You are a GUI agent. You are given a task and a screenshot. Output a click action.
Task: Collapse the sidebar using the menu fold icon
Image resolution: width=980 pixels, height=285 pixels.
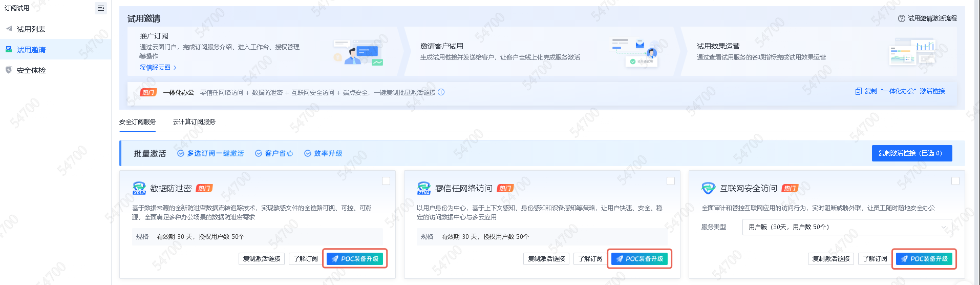coord(101,8)
